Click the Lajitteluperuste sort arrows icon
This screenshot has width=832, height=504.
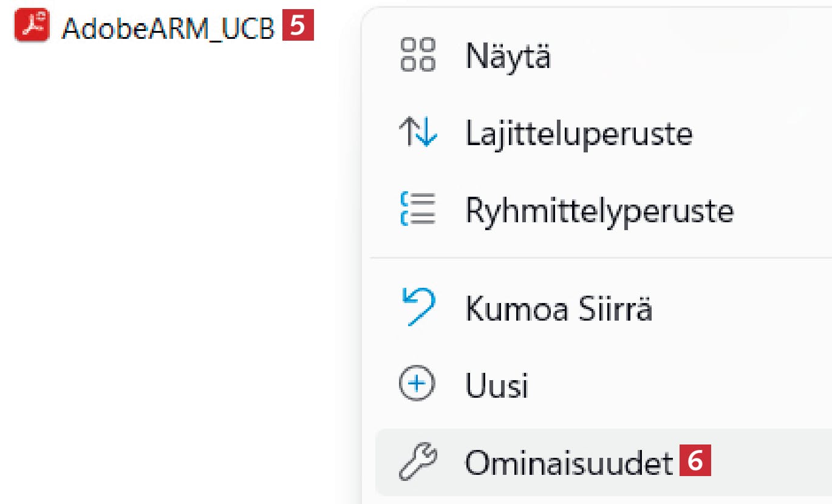(418, 134)
